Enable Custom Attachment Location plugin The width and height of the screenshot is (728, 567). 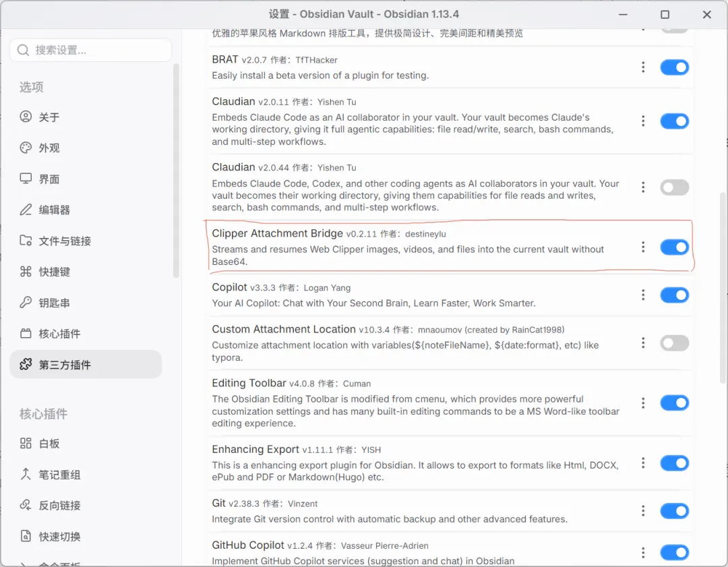coord(674,343)
